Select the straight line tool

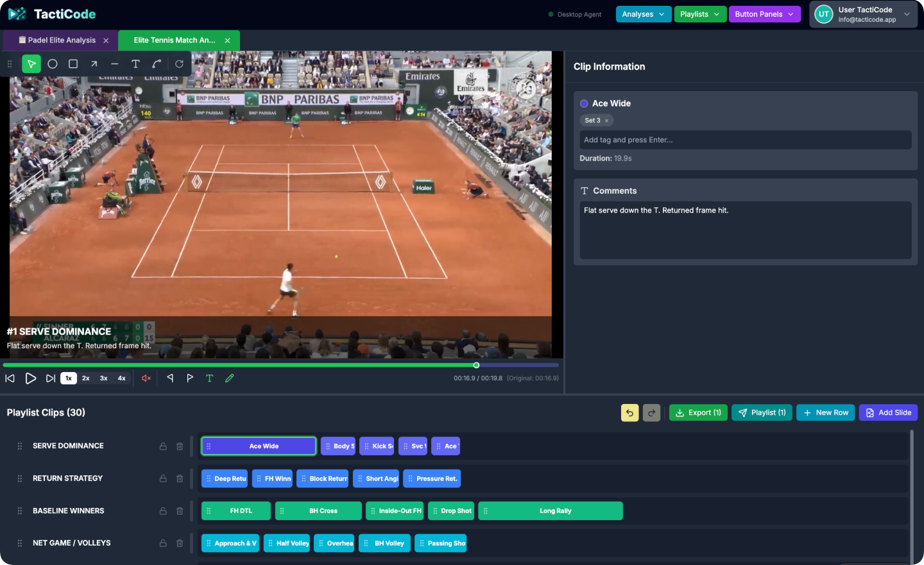pos(115,64)
